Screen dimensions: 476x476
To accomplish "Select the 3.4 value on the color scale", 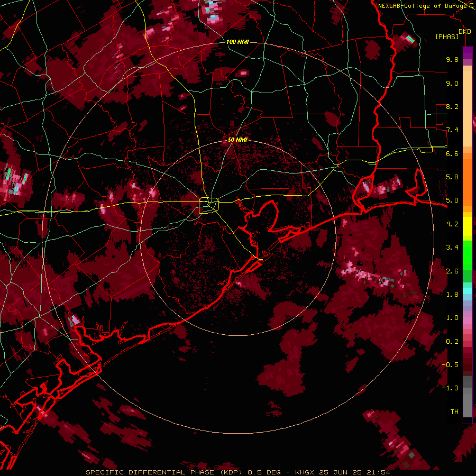I will (x=452, y=248).
